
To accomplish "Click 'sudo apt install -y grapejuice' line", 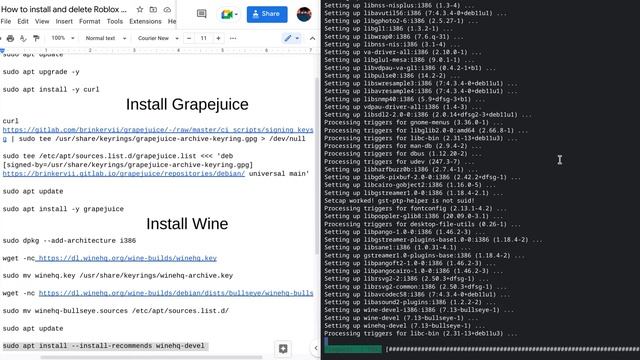I will [63, 209].
